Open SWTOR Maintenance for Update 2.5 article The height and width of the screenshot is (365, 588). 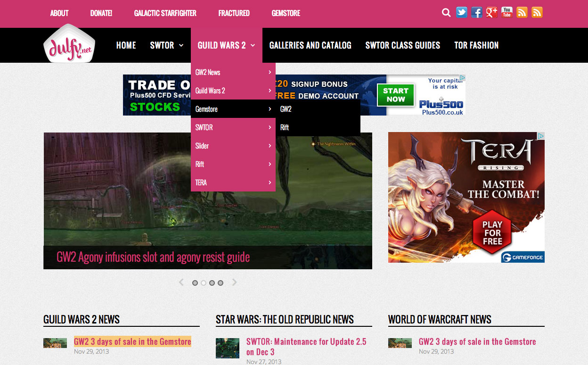(306, 347)
